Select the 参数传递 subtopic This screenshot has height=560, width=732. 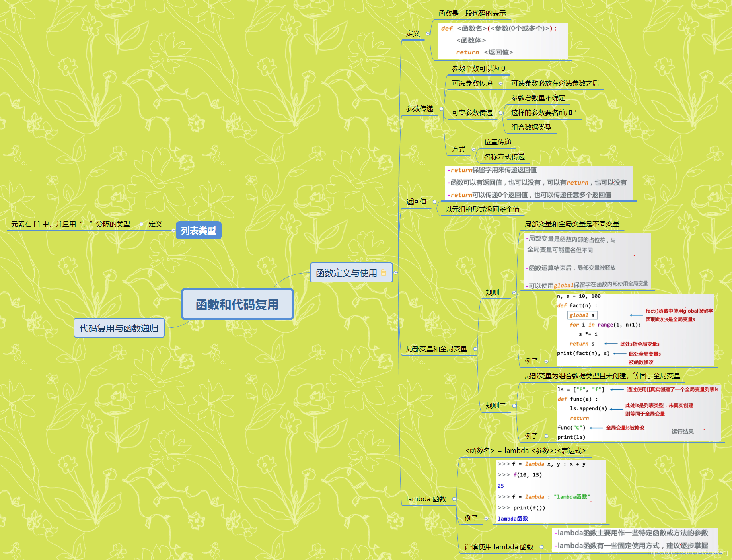tap(420, 109)
